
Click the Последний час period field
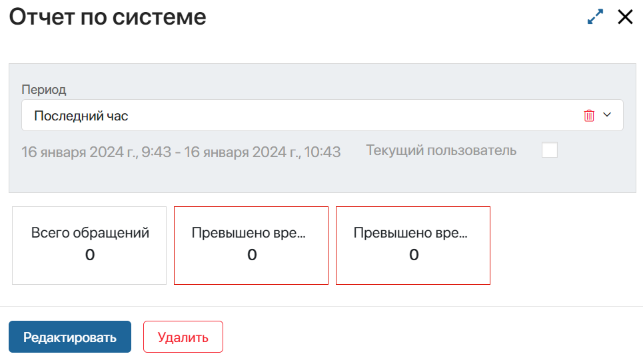322,115
